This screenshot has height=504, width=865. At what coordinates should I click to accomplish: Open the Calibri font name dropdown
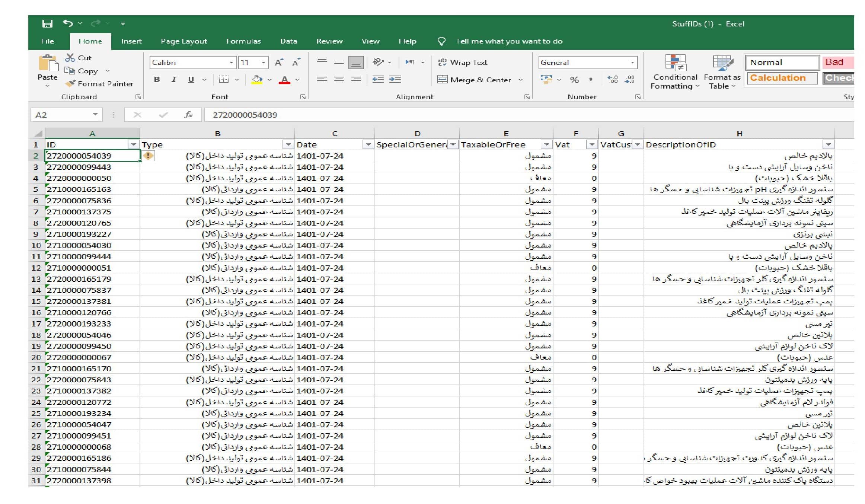(232, 63)
